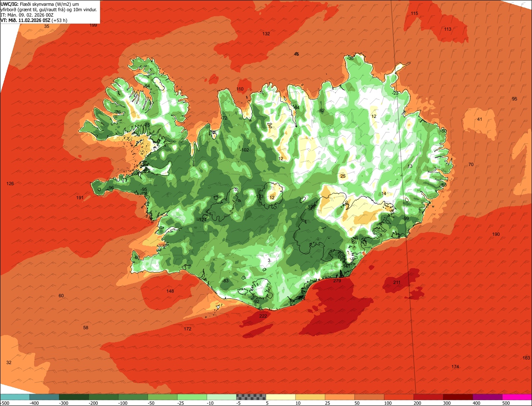Click the northeast value -38
Image resolution: width=532 pixels, height=406 pixels.
point(350,58)
